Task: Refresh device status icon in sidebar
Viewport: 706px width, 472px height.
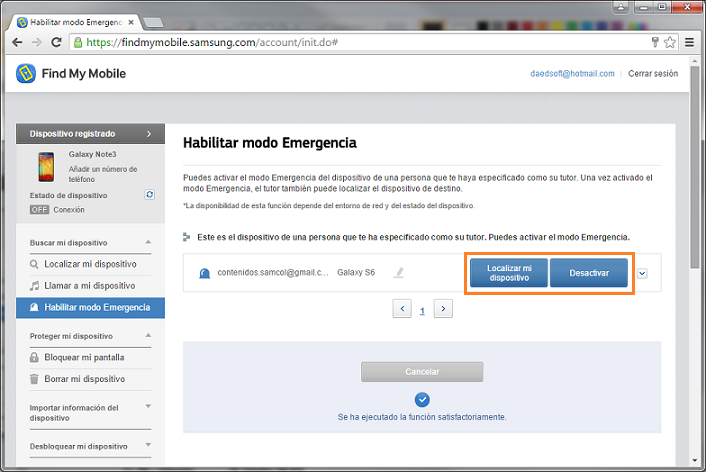Action: 149,195
